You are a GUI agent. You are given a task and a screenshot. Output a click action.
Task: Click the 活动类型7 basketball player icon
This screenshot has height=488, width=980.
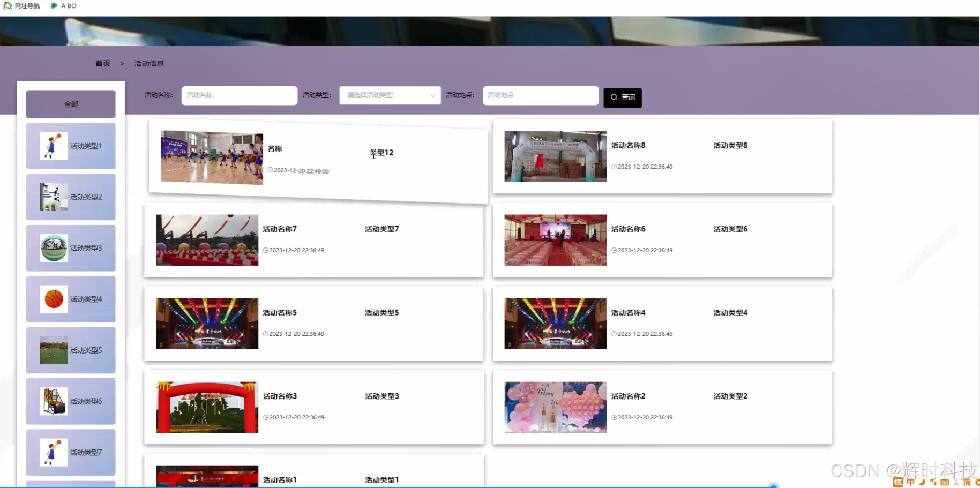click(x=54, y=452)
